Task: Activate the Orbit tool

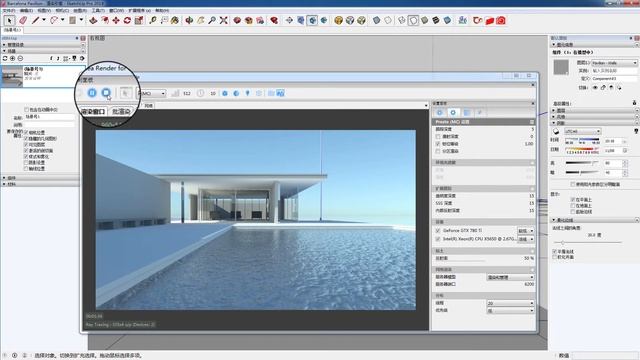Action: (x=189, y=20)
